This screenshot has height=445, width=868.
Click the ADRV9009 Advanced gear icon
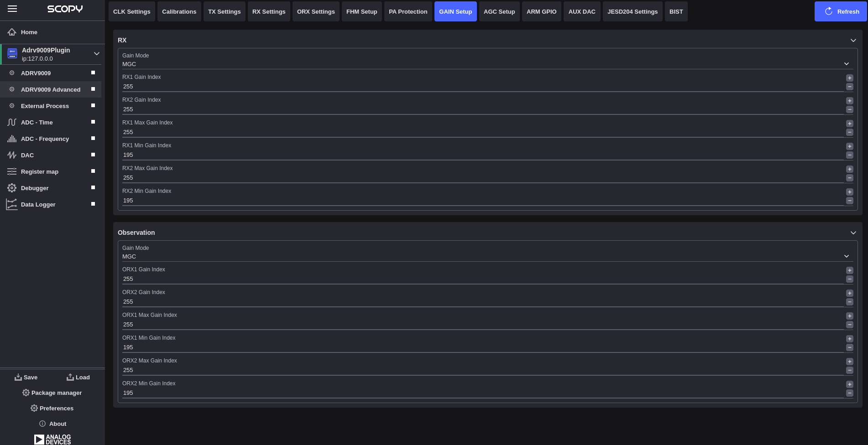[x=12, y=89]
